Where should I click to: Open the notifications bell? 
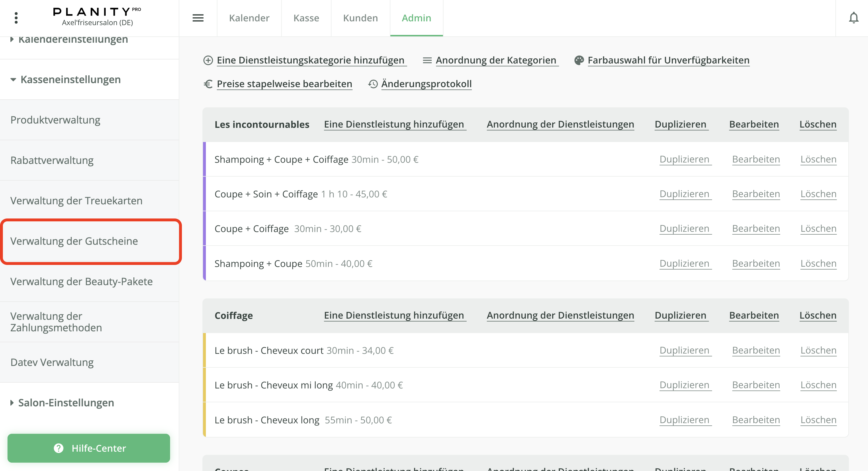[x=853, y=18]
